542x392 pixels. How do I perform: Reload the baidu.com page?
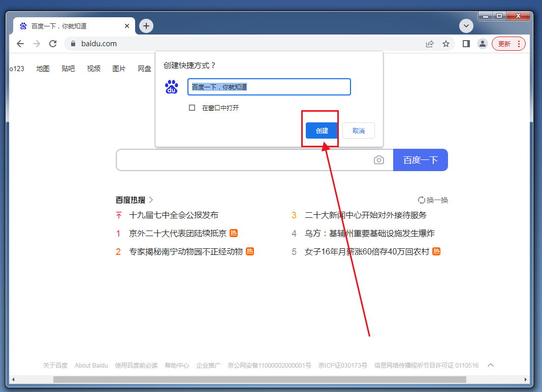53,44
